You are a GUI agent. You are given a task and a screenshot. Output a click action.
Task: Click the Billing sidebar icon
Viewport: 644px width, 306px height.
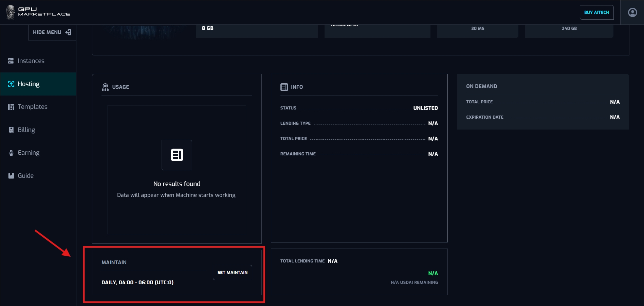pos(11,130)
